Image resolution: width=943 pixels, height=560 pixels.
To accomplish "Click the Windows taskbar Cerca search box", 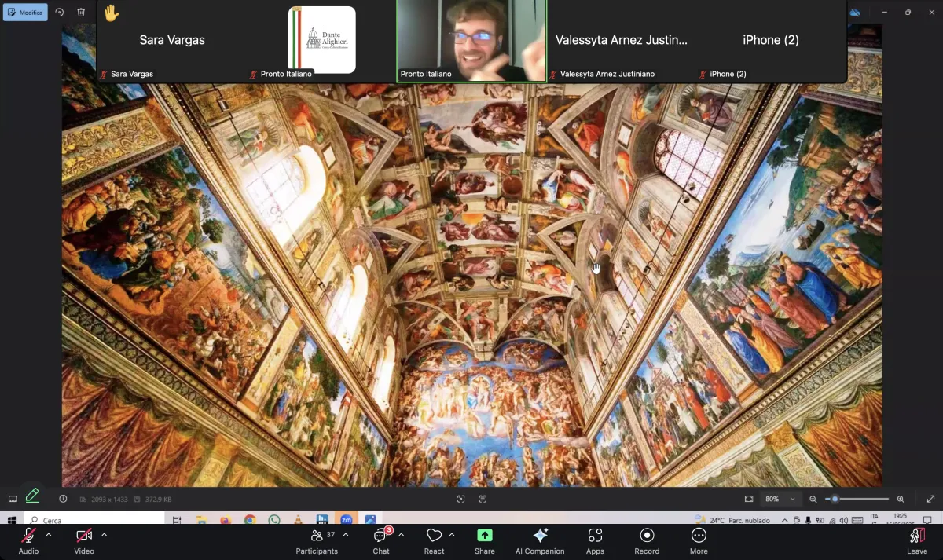I will [94, 520].
